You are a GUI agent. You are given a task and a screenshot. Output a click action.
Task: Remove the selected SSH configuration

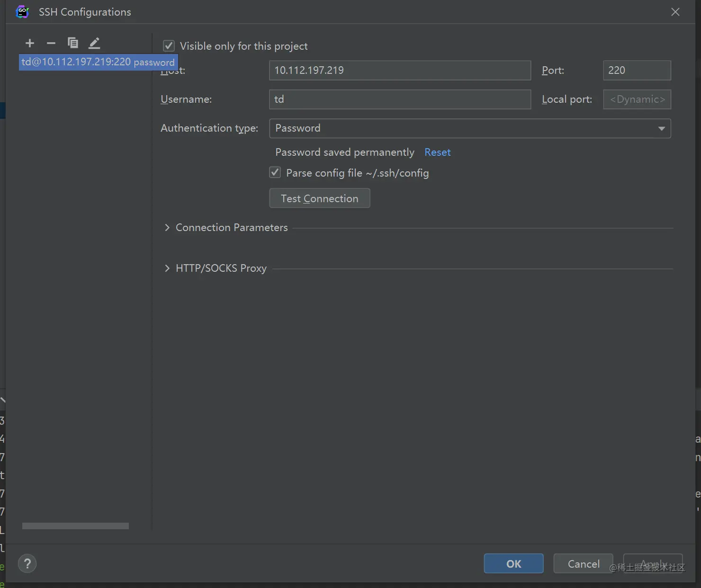click(51, 43)
